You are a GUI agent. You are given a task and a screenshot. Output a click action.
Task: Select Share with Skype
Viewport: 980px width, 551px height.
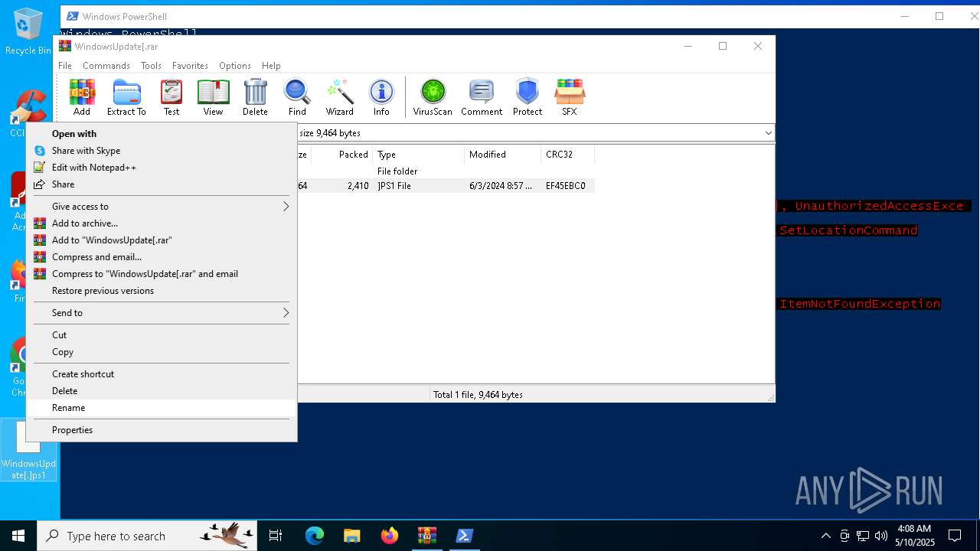click(x=162, y=151)
